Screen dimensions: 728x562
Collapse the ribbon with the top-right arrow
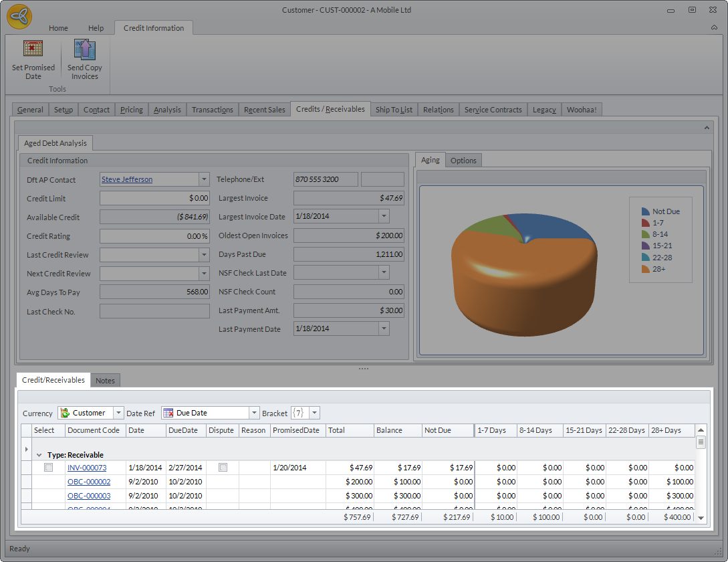tap(714, 28)
